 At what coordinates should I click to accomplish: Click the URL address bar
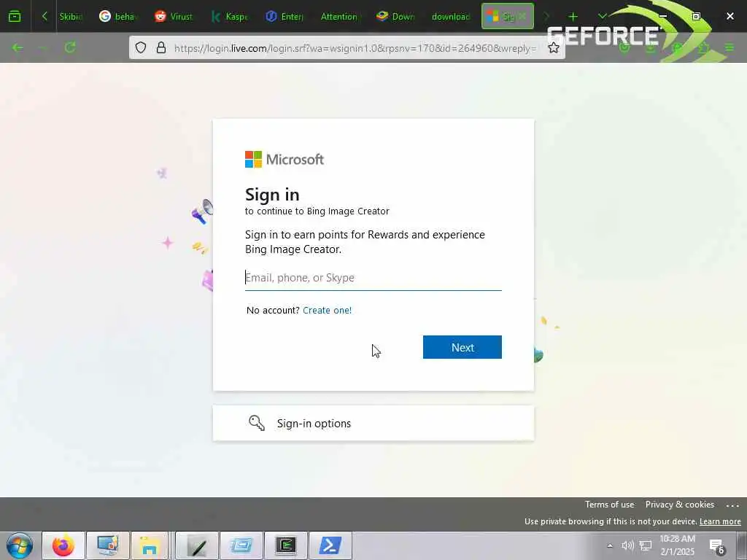point(355,48)
